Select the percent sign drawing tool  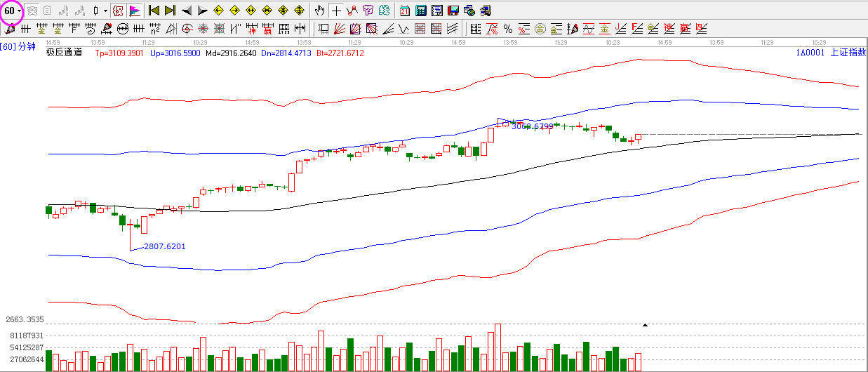click(507, 29)
